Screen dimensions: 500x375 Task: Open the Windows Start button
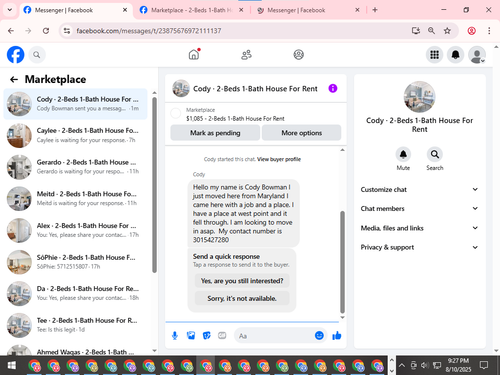point(11,365)
